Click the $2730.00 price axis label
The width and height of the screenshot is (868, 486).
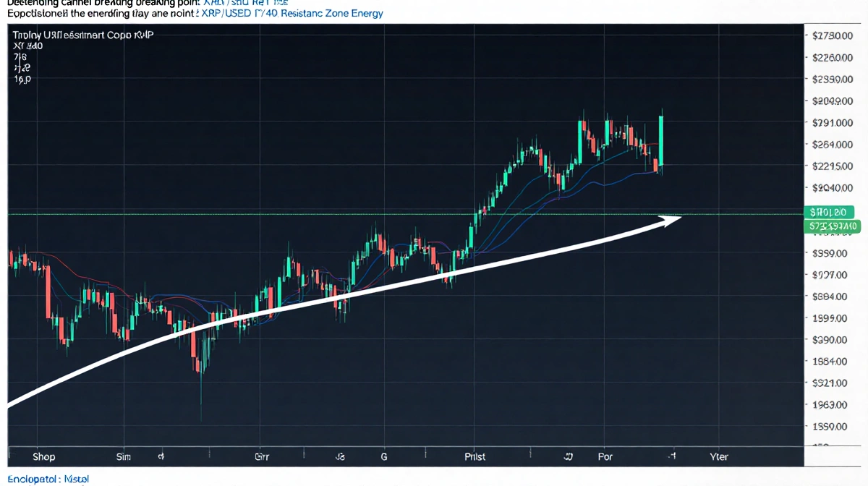point(834,35)
